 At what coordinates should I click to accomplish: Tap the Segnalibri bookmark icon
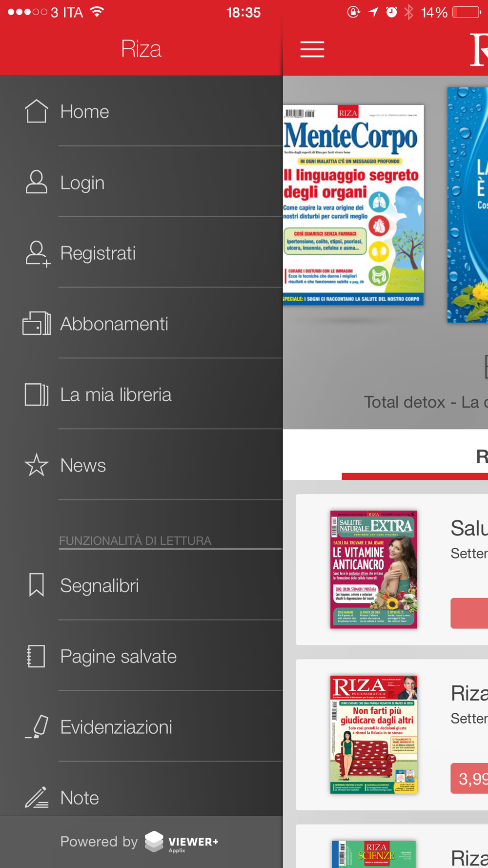click(37, 585)
